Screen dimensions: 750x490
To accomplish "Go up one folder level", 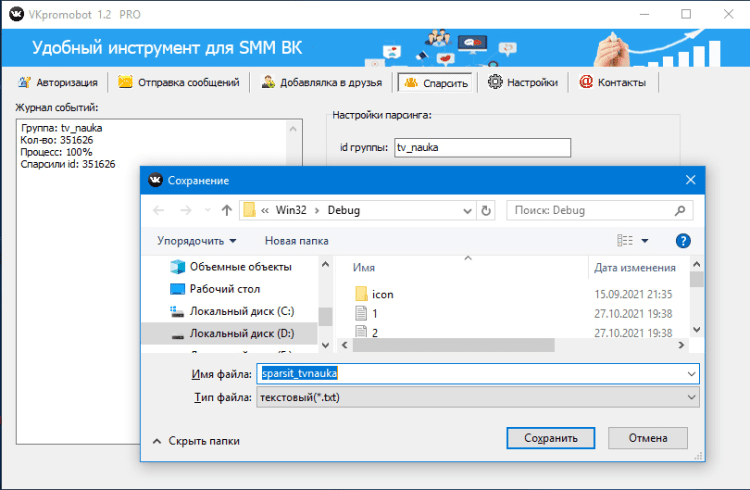I will click(x=227, y=210).
